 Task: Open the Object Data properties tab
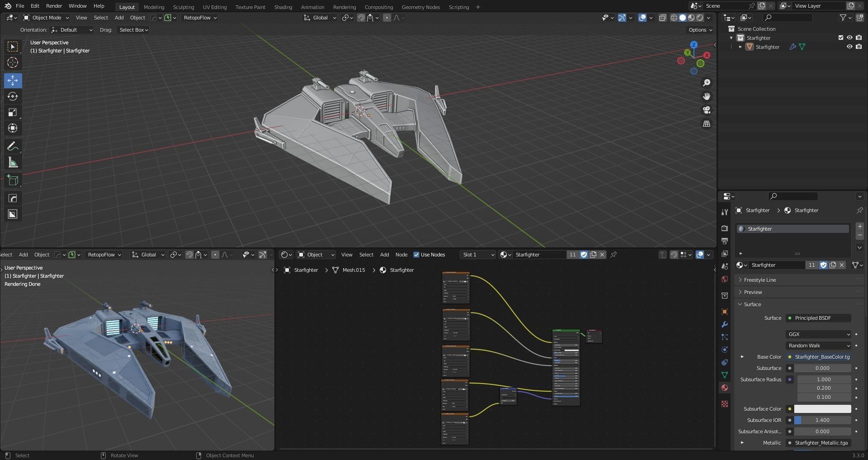[725, 375]
